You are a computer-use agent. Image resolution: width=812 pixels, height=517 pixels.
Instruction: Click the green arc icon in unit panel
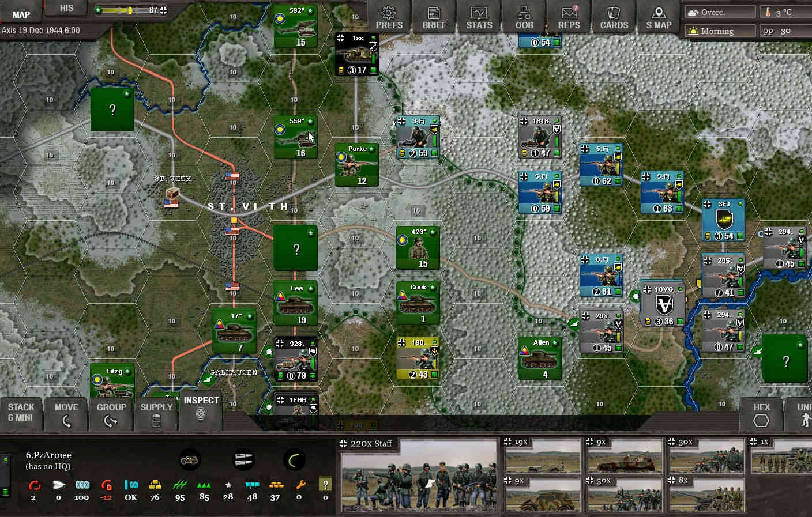click(294, 460)
